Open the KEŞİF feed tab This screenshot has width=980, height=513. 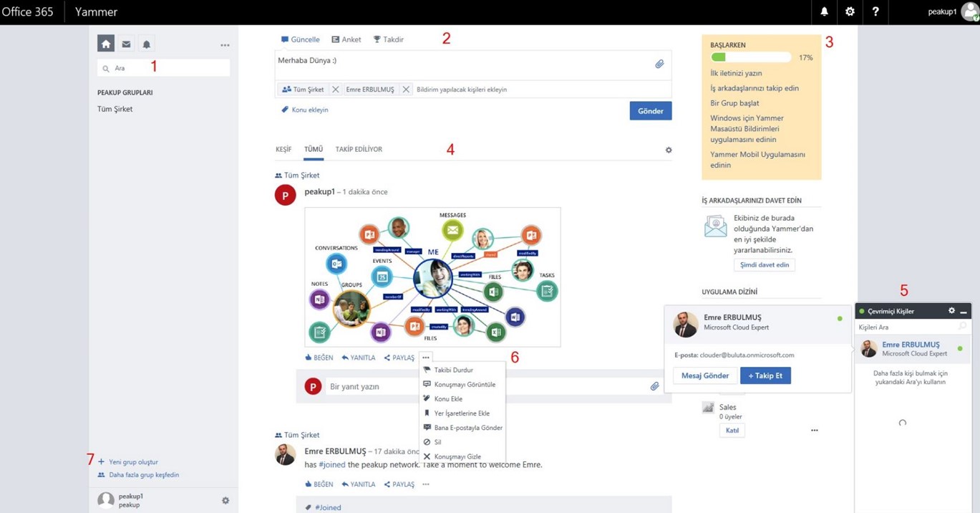(x=283, y=149)
